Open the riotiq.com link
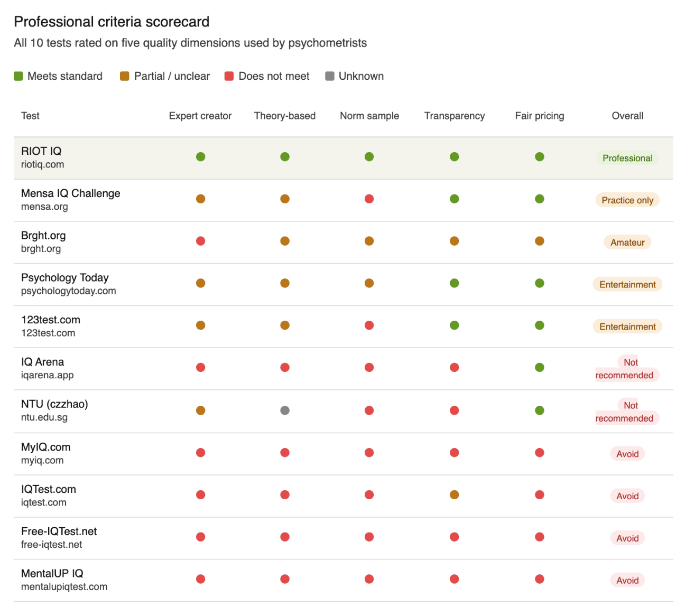Viewport: 685px width, 616px height. tap(43, 164)
